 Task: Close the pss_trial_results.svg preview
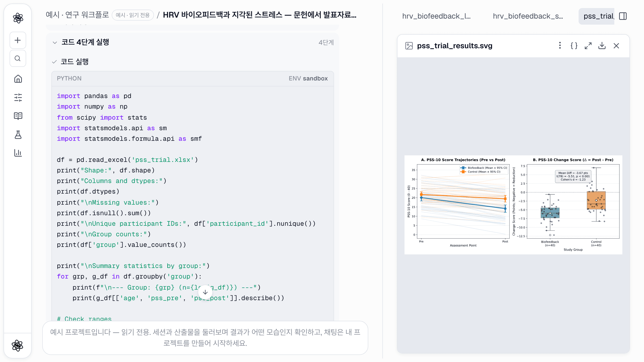point(616,46)
